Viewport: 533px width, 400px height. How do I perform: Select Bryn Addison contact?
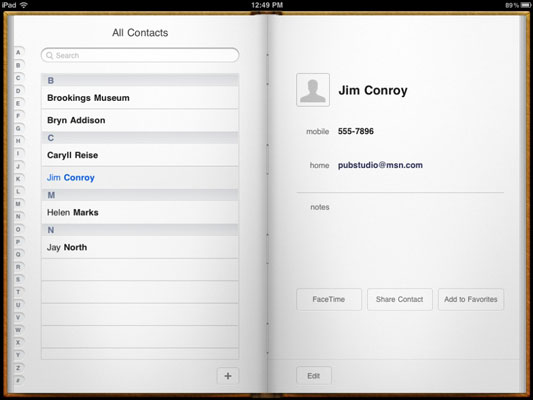(x=140, y=120)
